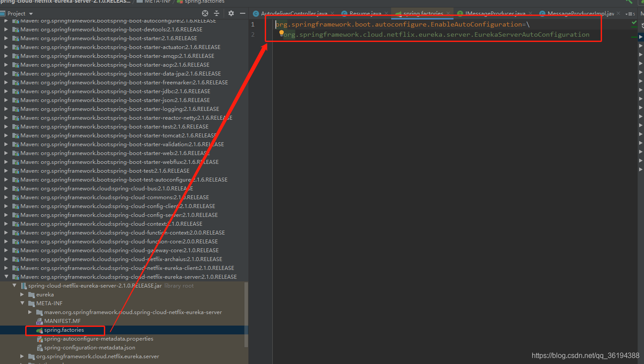Viewport: 644px width, 364px height.
Task: Click the green inspection checkmark icon
Action: click(634, 23)
